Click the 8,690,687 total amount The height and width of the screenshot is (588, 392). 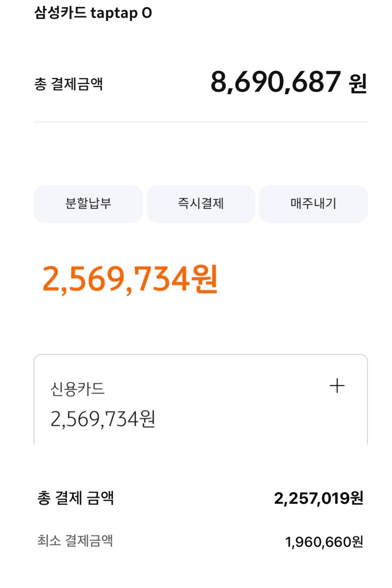click(x=276, y=82)
